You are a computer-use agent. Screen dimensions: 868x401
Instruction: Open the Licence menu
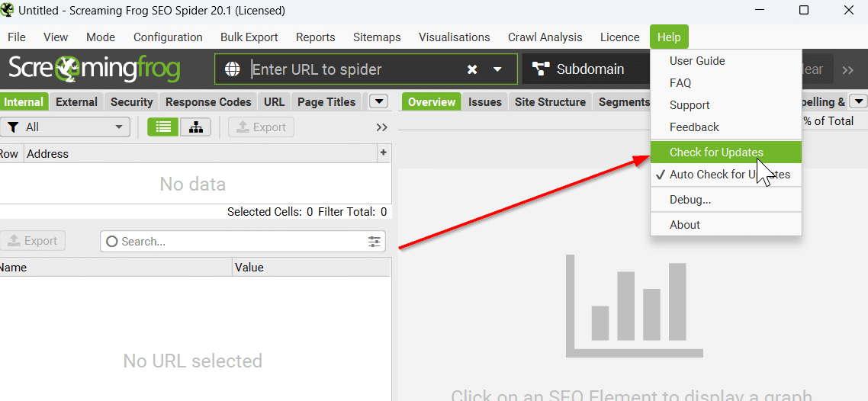(619, 37)
